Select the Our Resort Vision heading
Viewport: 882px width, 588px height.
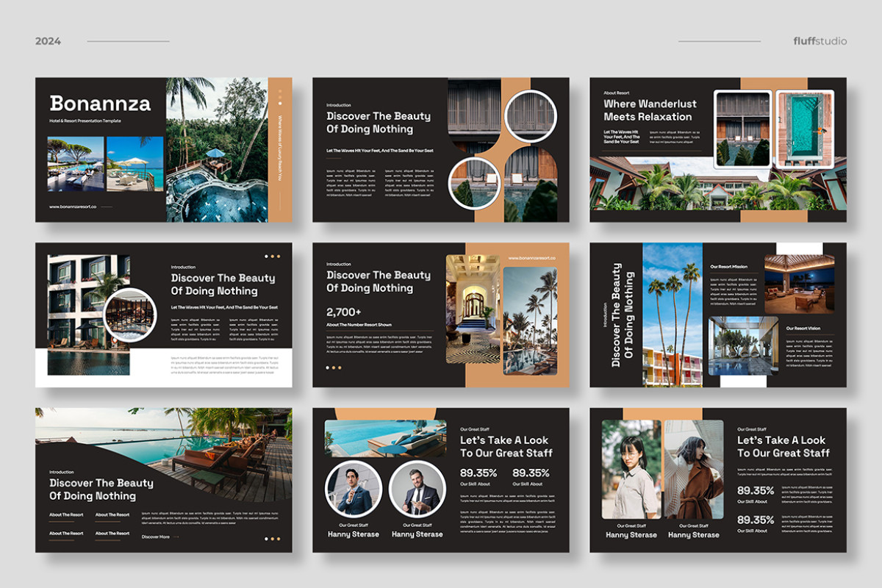803,328
